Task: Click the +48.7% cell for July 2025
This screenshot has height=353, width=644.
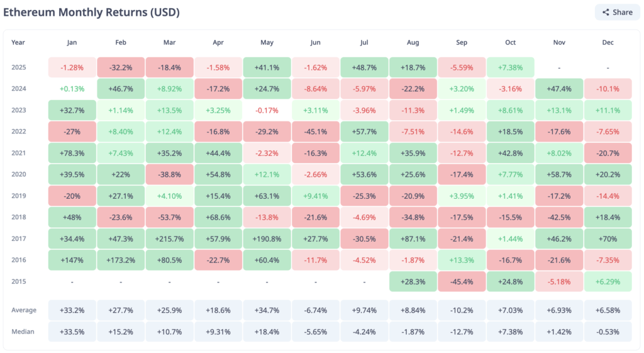Action: pos(364,67)
